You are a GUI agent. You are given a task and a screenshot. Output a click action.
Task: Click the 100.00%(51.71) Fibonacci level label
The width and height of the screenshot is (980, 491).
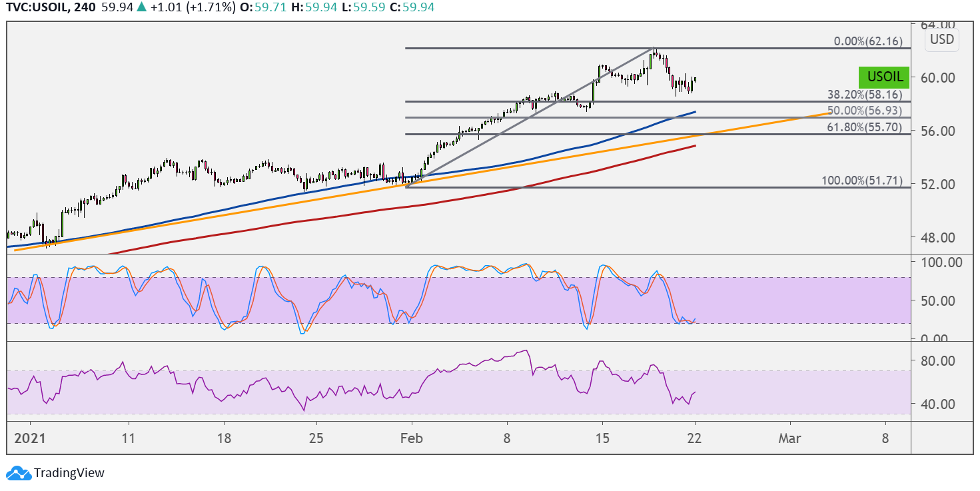point(862,181)
